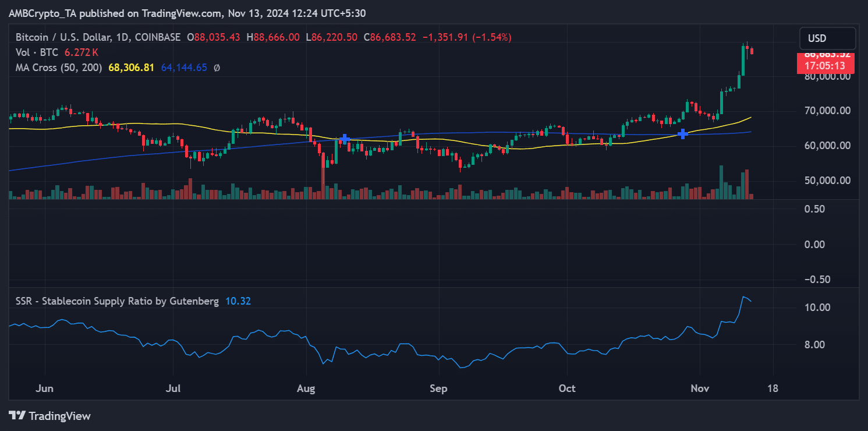Click the blue MA cross marker in August
The width and height of the screenshot is (868, 431).
click(345, 139)
